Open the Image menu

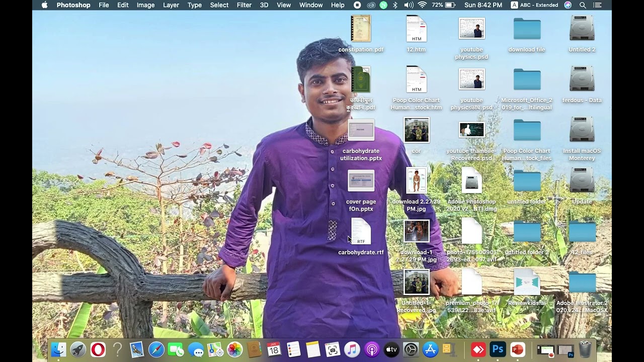(x=146, y=5)
